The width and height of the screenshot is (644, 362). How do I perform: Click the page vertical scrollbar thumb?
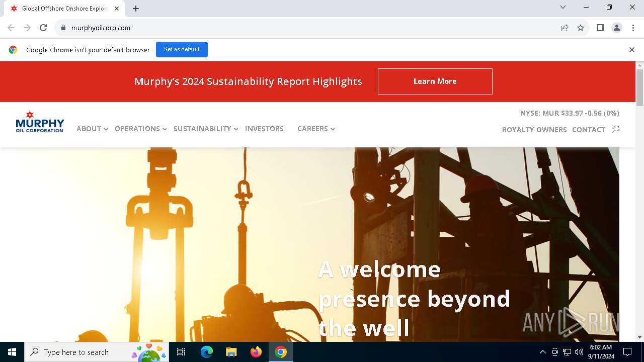click(639, 88)
